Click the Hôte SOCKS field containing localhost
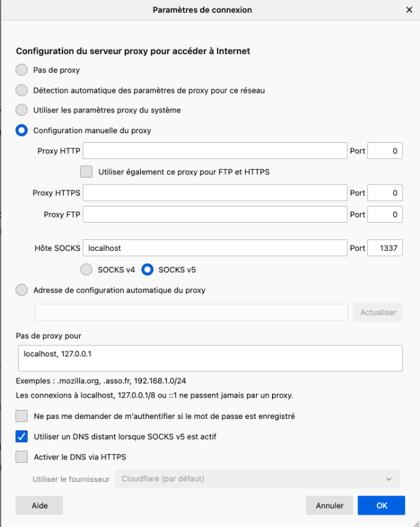Screen dimensions: 420x527 [x=215, y=248]
